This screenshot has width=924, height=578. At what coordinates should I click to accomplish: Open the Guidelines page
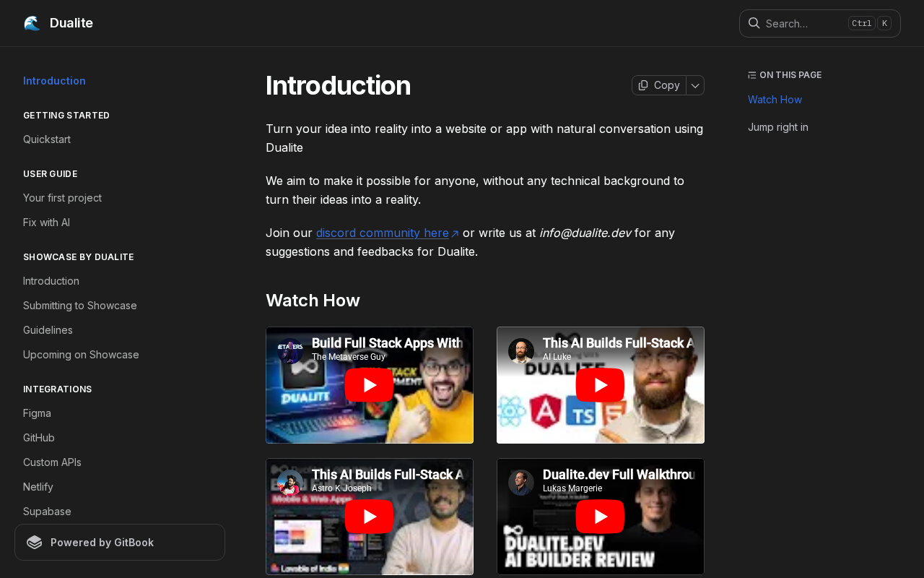48,330
